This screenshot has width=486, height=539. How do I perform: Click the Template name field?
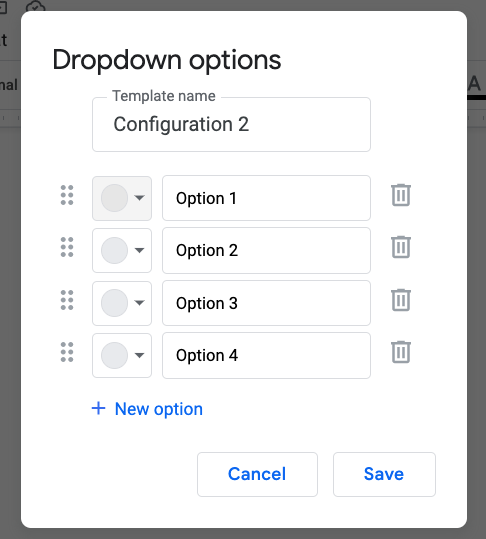231,124
